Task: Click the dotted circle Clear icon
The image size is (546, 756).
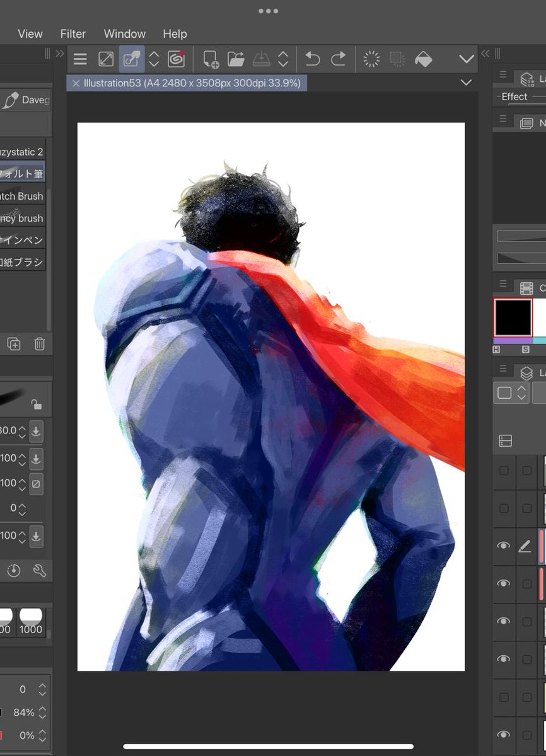Action: [372, 59]
